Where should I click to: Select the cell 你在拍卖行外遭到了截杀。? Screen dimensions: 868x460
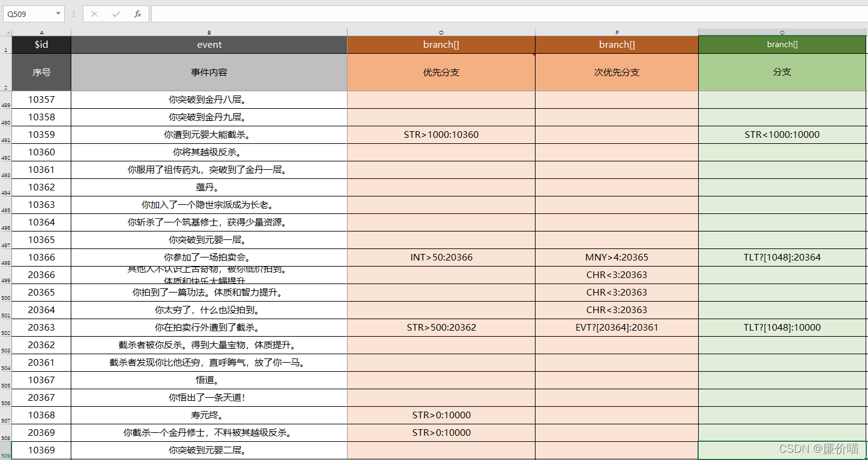[x=209, y=328]
